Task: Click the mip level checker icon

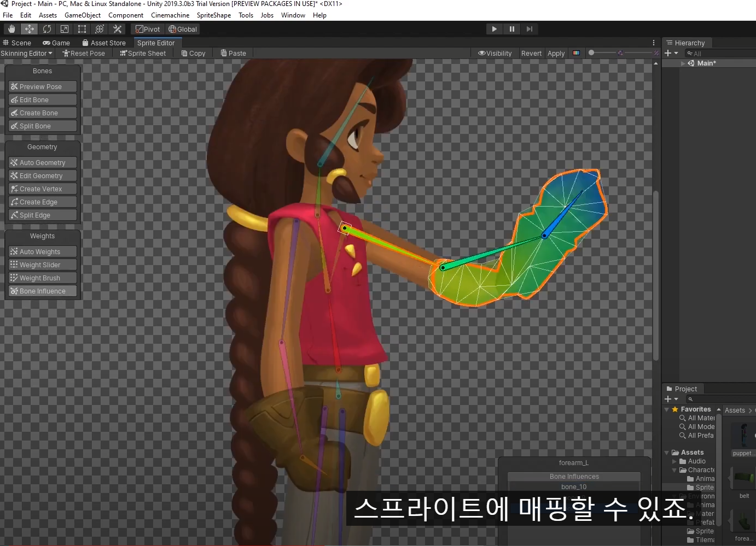Action: (x=656, y=53)
